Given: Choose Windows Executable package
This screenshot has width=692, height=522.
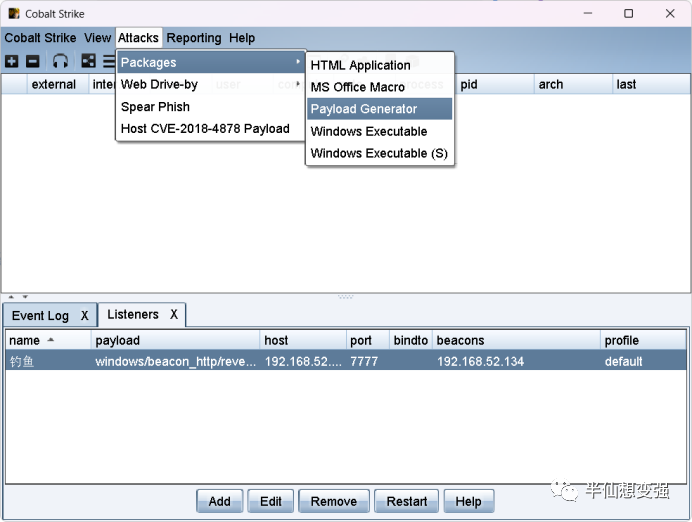Looking at the screenshot, I should pyautogui.click(x=380, y=131).
